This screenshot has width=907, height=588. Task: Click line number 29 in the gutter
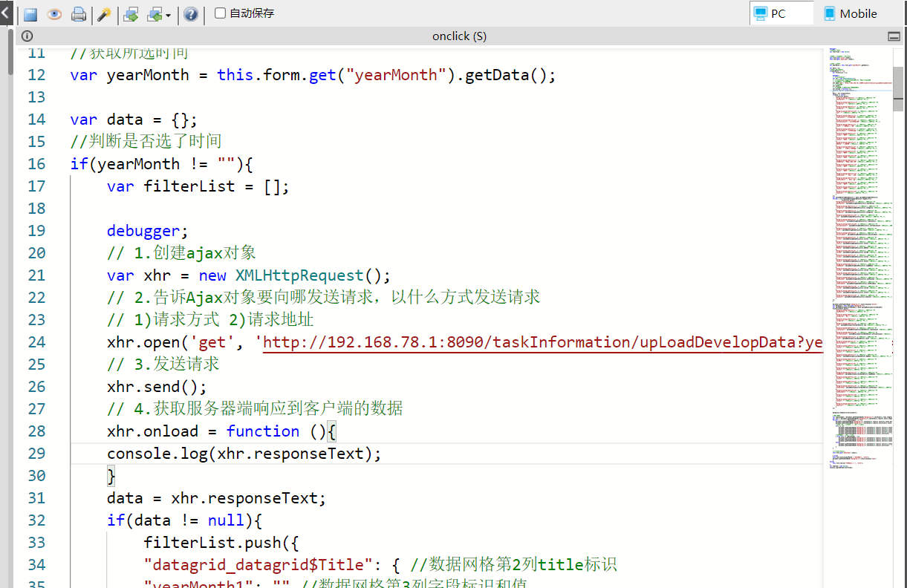point(36,454)
